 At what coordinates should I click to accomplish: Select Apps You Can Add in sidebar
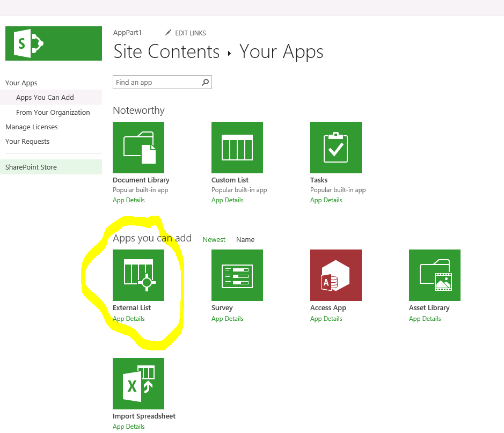45,97
